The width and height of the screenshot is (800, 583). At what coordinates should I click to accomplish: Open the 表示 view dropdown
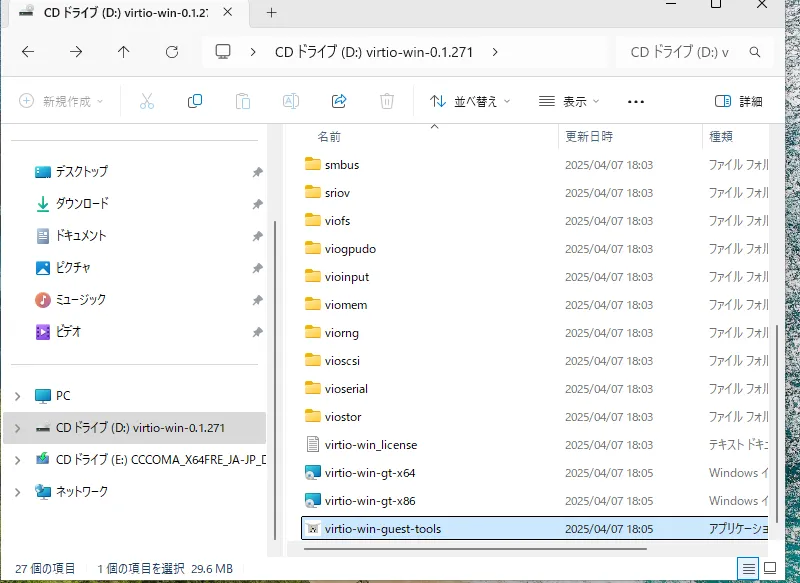569,101
